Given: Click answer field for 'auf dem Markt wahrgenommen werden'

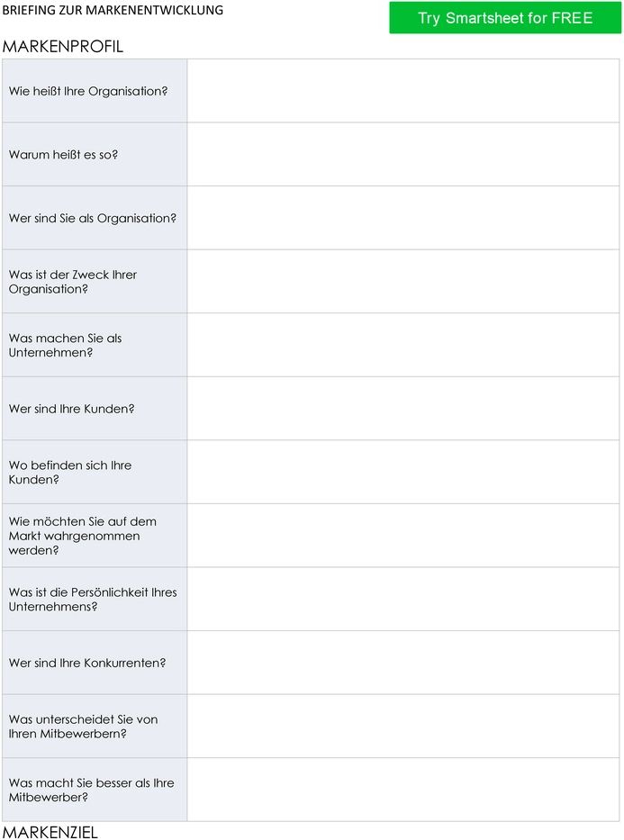Looking at the screenshot, I should [x=403, y=536].
